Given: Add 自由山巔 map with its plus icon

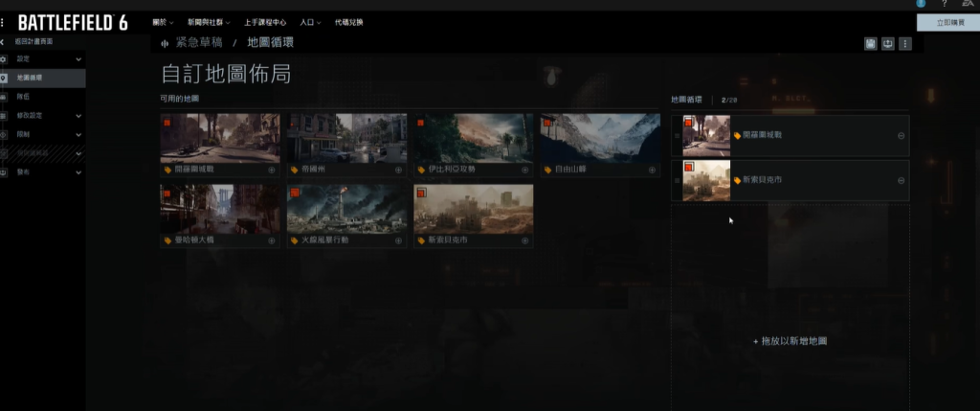Looking at the screenshot, I should click(x=651, y=170).
